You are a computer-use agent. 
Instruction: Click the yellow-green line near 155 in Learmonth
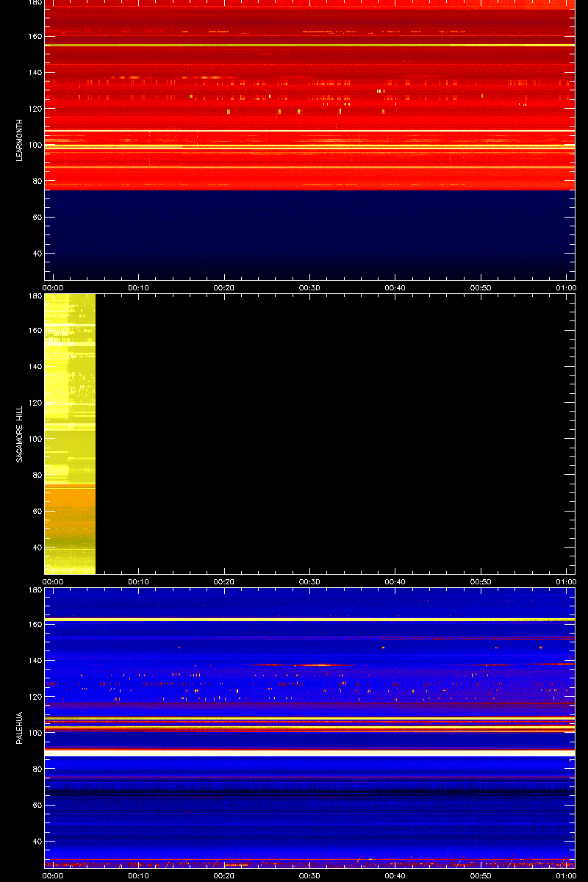(x=309, y=46)
